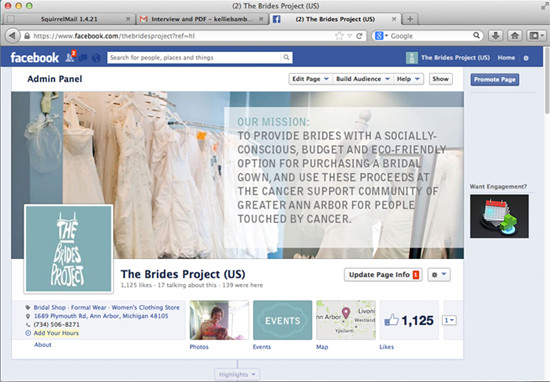
Task: Open the Photos thumbnail tile
Action: (219, 320)
